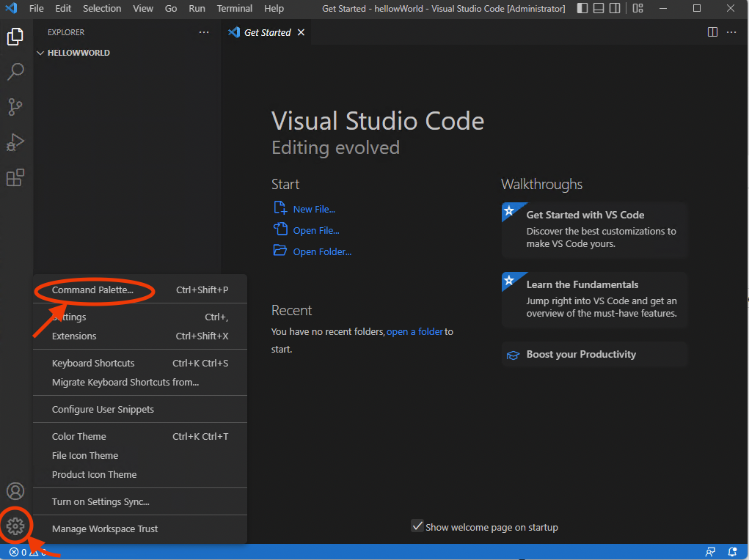Screen dimensions: 749x560
Task: Open a Remote Window from the status bar icon
Action: pos(711,551)
